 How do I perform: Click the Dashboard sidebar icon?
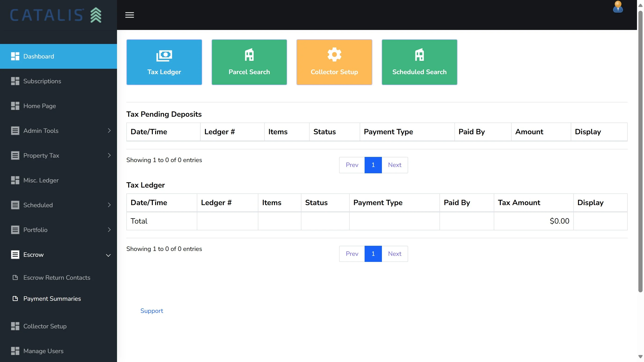point(15,56)
